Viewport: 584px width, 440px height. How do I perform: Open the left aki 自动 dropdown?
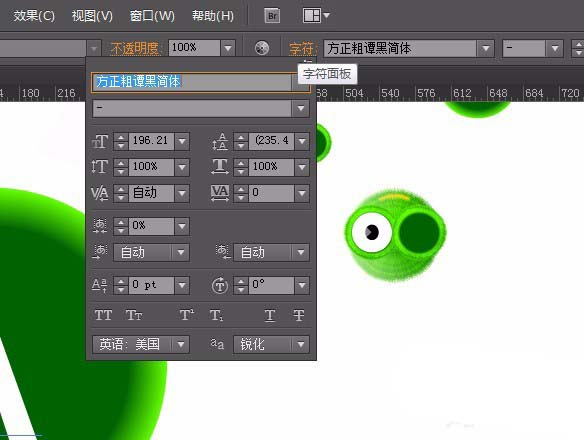click(x=151, y=253)
